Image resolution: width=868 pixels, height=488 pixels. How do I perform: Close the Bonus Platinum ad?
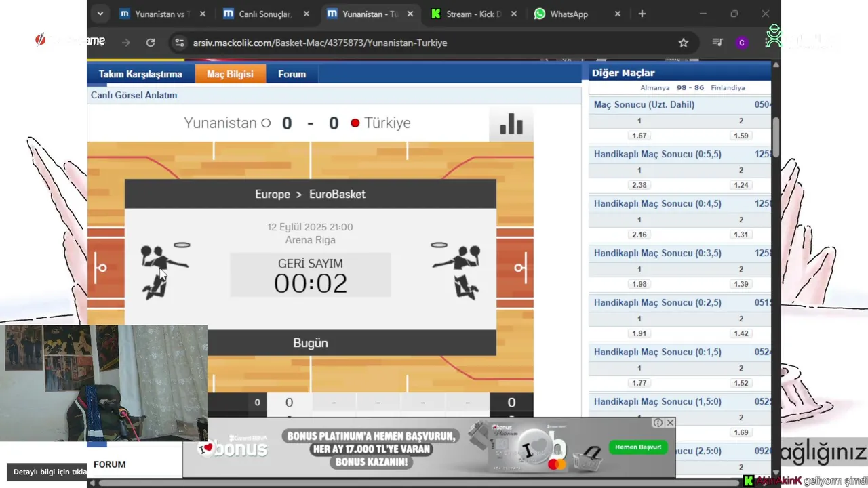tap(670, 422)
